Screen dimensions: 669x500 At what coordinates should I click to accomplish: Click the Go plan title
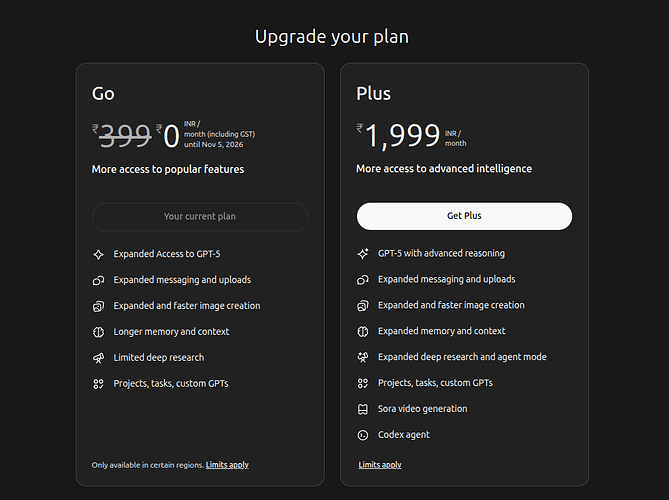pyautogui.click(x=103, y=94)
